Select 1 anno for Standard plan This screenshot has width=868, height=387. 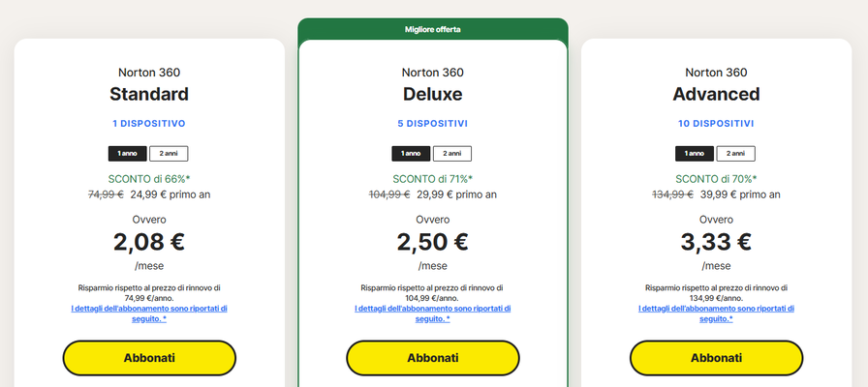[128, 153]
